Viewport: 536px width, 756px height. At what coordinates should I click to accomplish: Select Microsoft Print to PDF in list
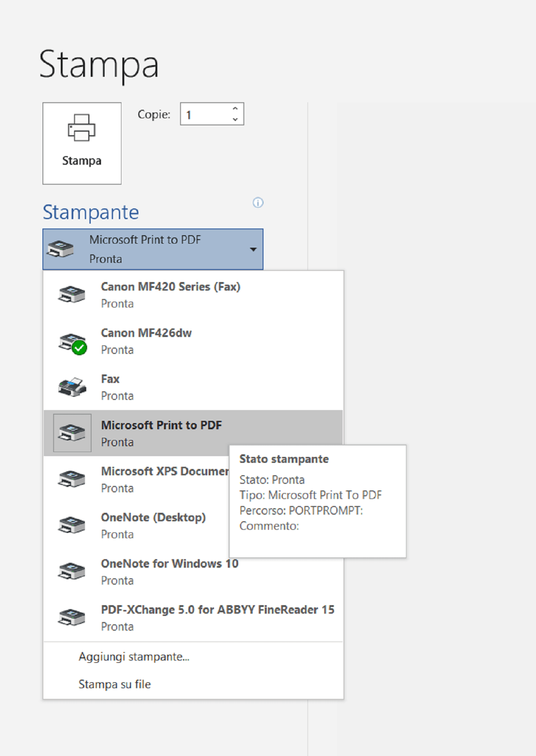tap(193, 433)
